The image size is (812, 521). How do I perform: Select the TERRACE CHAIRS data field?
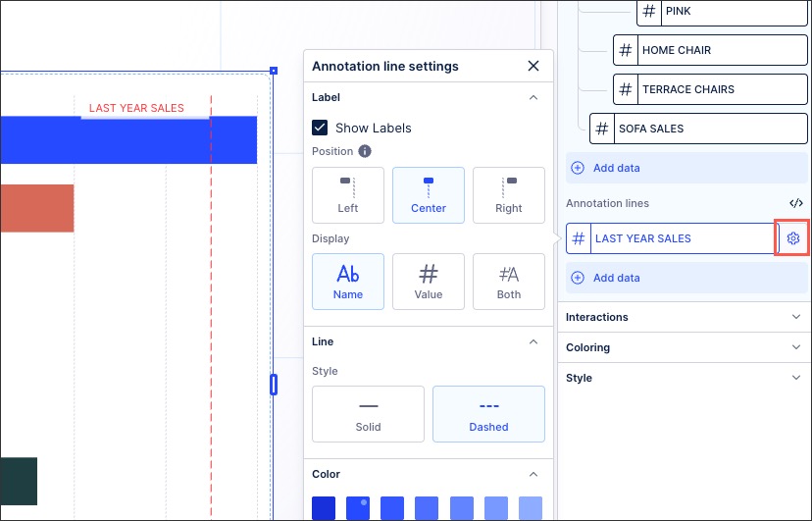710,89
